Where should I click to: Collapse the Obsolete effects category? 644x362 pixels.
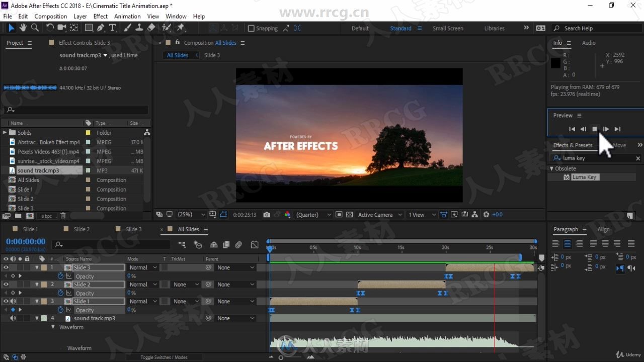tap(552, 169)
